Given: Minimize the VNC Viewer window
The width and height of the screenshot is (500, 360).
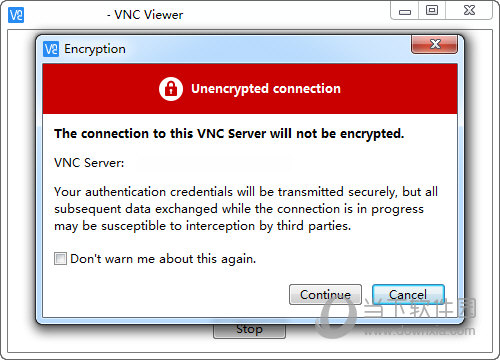Looking at the screenshot, I should [x=405, y=12].
